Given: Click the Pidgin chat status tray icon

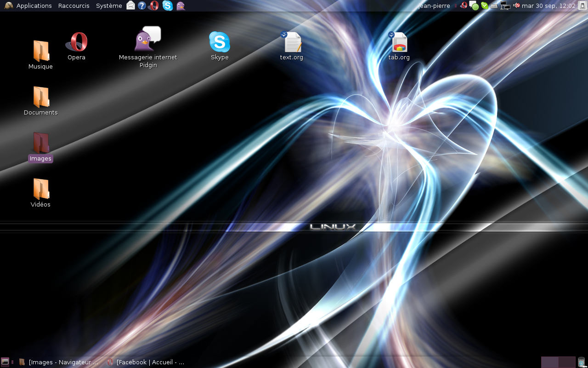Looking at the screenshot, I should [x=474, y=6].
